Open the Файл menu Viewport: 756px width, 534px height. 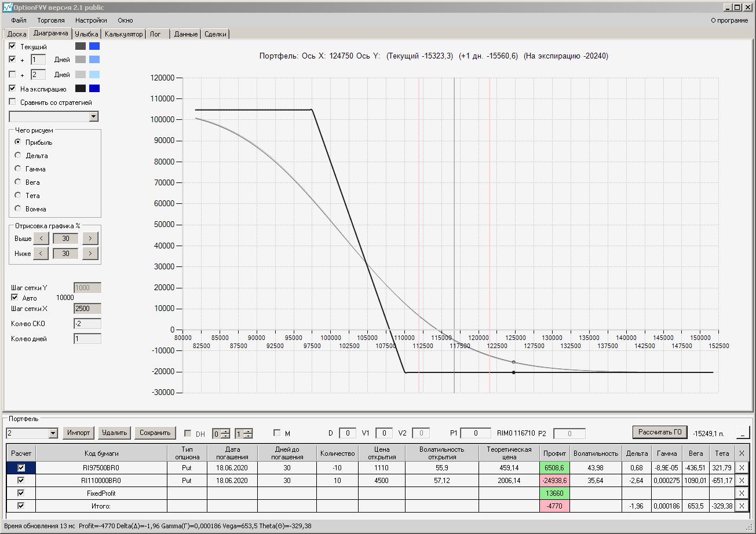19,20
